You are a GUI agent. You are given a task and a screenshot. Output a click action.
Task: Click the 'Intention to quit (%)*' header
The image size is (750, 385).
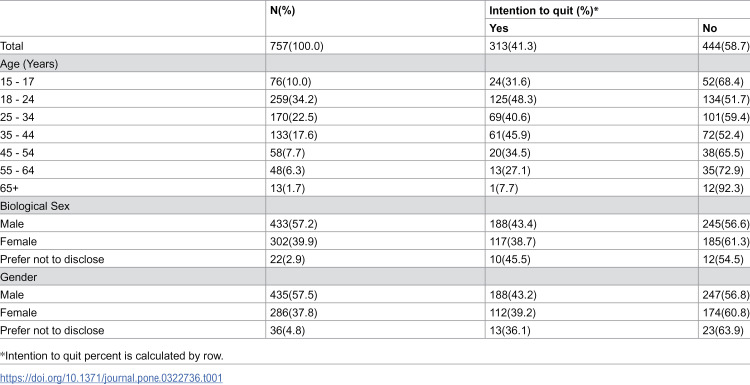(x=544, y=11)
